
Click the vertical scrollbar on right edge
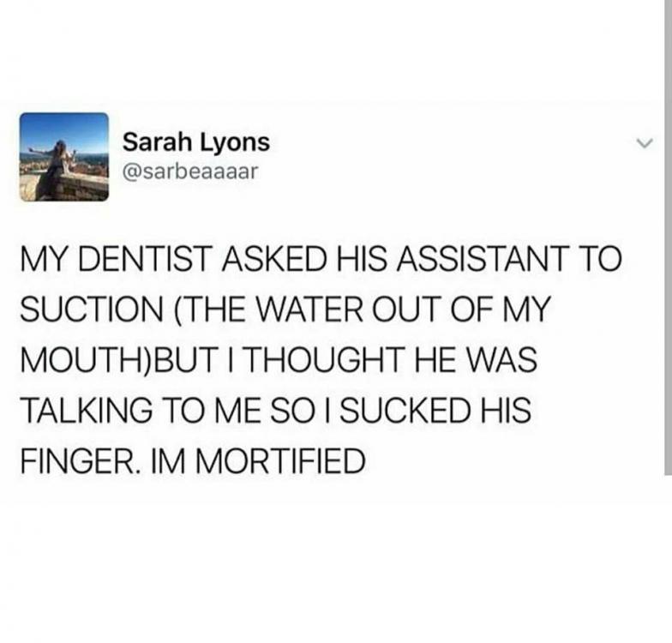pyautogui.click(x=668, y=237)
